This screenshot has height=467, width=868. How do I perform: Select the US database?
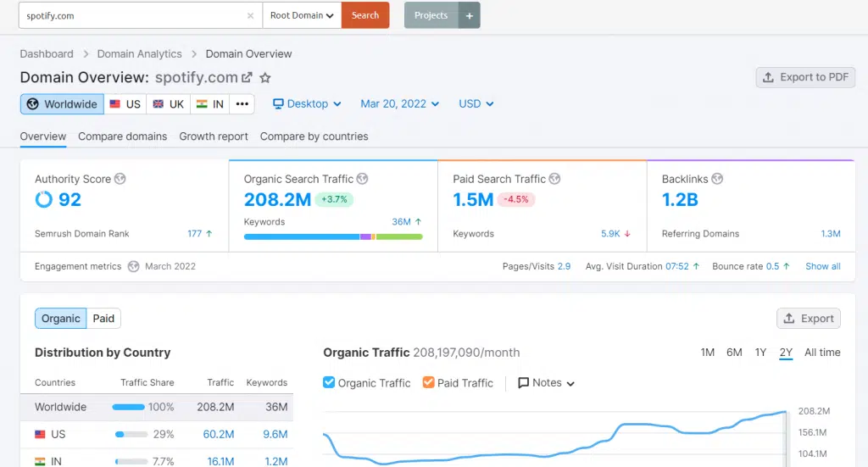pos(125,104)
